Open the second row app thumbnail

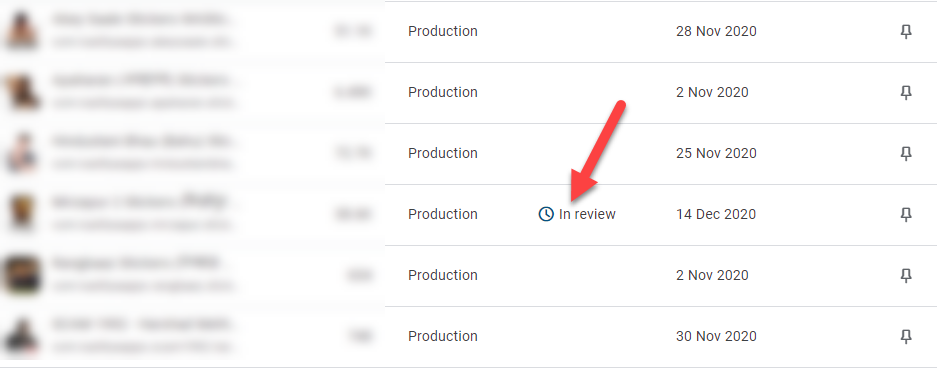[22, 92]
